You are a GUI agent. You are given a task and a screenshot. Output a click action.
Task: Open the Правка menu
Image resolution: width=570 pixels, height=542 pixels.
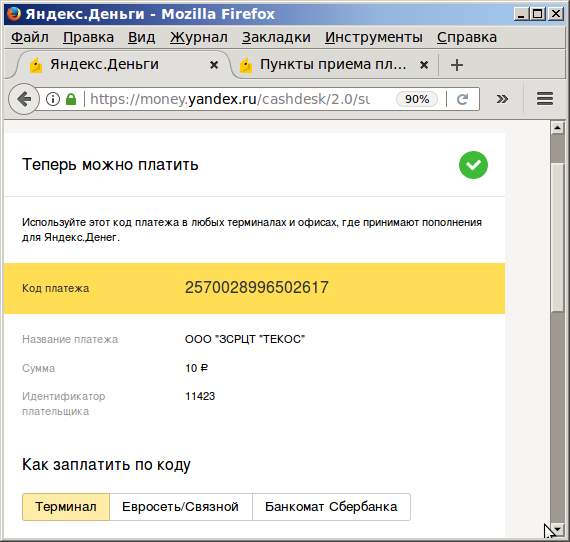pos(88,37)
